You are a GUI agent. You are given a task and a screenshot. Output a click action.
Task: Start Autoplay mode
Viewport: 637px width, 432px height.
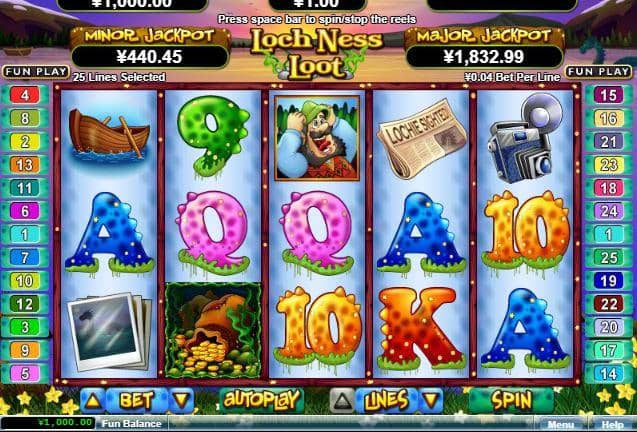tap(261, 400)
